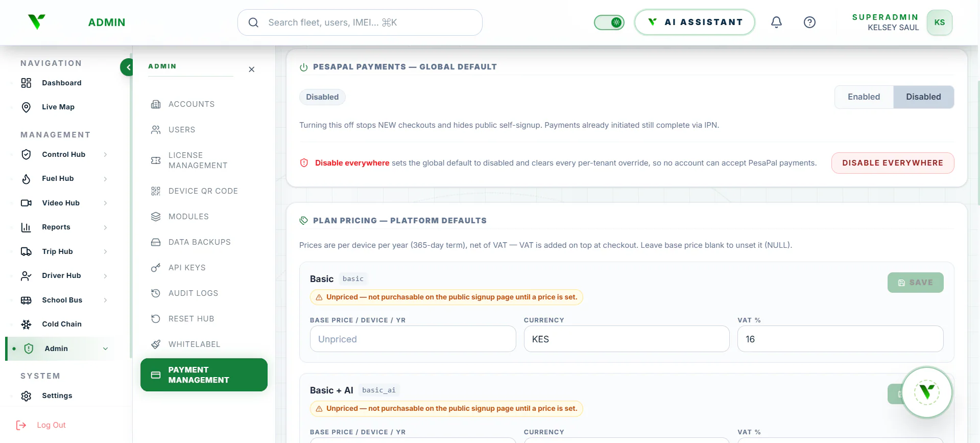The height and width of the screenshot is (443, 980).
Task: Click the green V logo in header
Action: coord(37,22)
